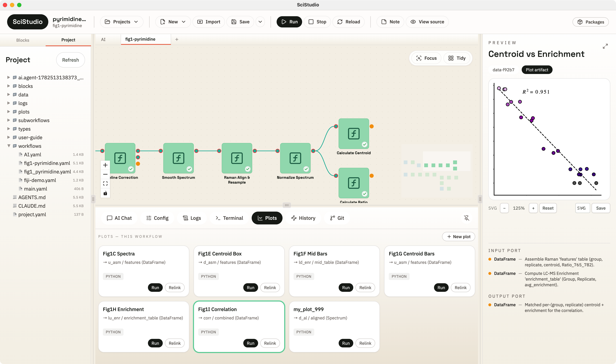Run the Fig1I Correlation plot
The height and width of the screenshot is (364, 616).
251,343
